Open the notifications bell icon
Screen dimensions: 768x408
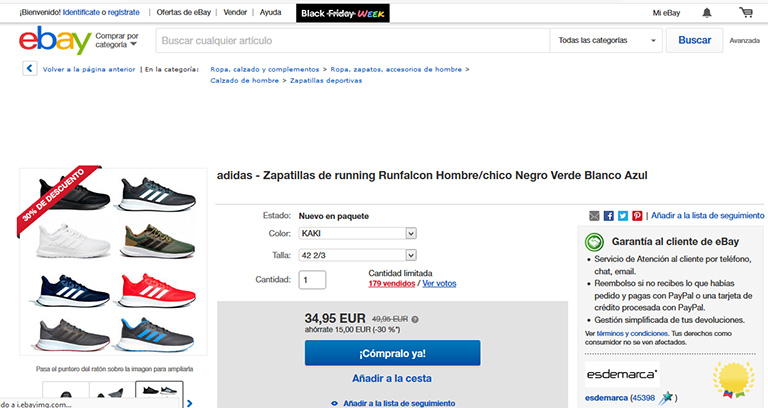[x=707, y=13]
